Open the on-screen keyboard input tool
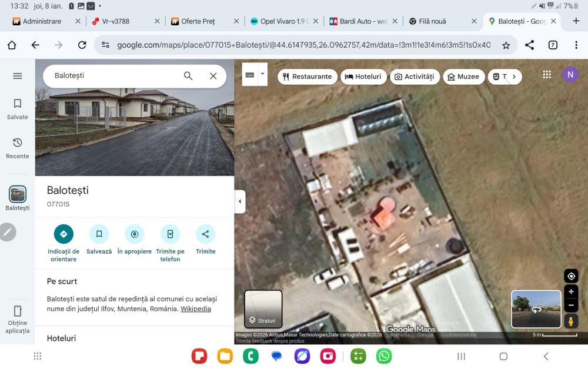 [x=250, y=75]
